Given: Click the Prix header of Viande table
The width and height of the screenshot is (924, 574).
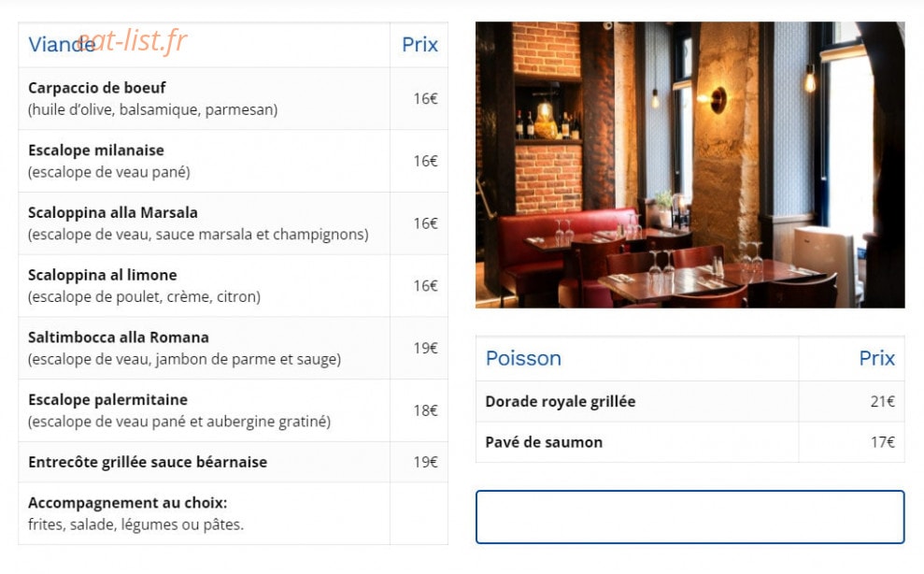Looking at the screenshot, I should [419, 44].
